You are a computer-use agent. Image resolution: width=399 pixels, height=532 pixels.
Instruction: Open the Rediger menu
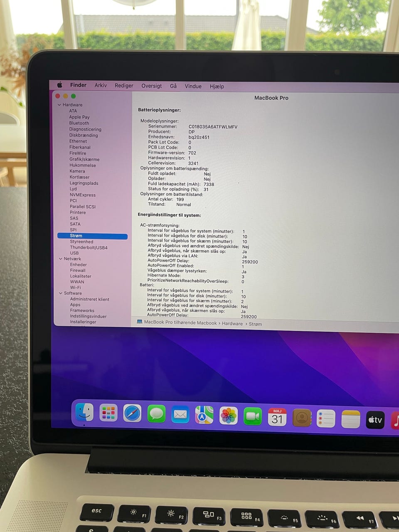[x=124, y=86]
